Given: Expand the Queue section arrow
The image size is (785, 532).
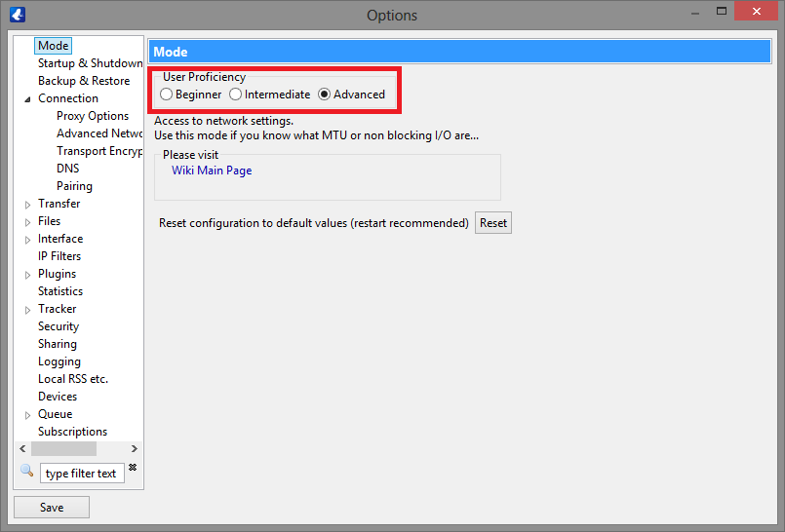Looking at the screenshot, I should pos(27,414).
